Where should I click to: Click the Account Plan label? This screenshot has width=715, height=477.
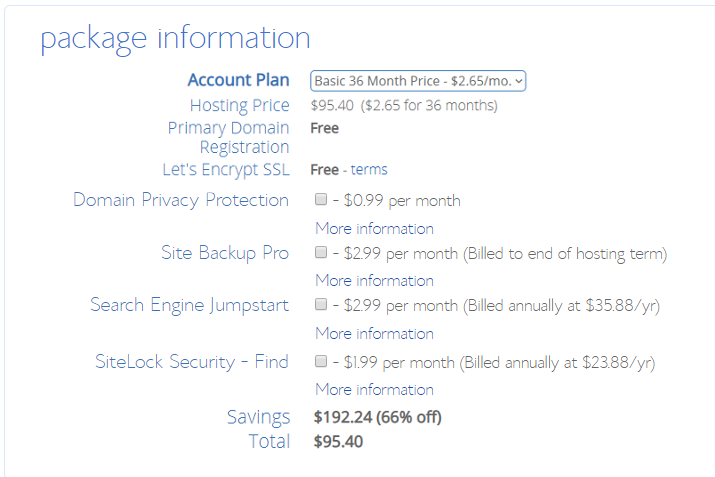[x=238, y=80]
